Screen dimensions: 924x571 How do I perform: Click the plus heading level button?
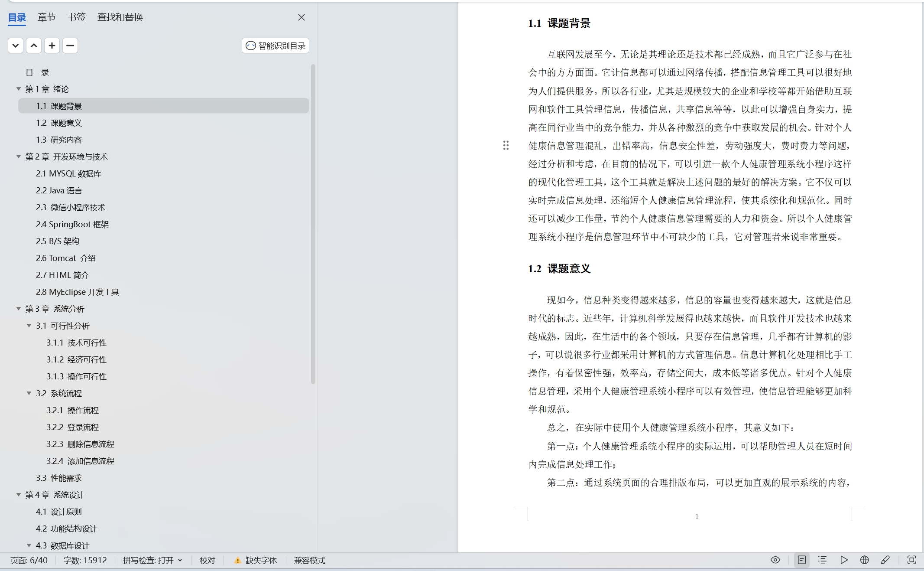click(x=52, y=46)
